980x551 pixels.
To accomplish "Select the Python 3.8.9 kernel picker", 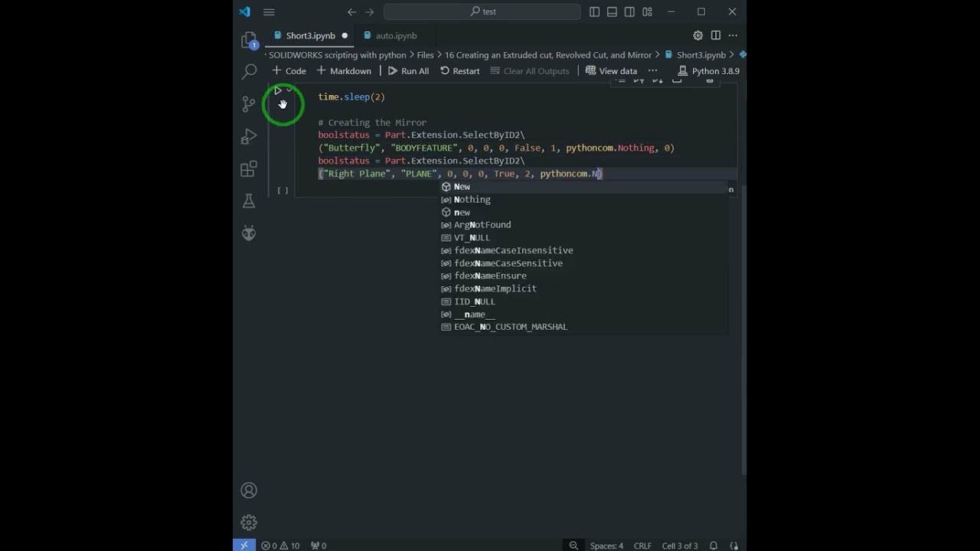I will [709, 71].
